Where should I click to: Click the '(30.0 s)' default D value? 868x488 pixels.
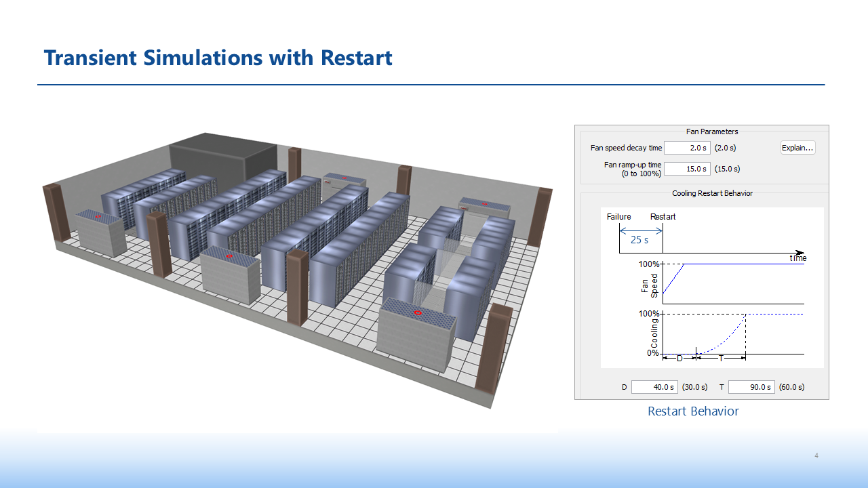[x=694, y=387]
